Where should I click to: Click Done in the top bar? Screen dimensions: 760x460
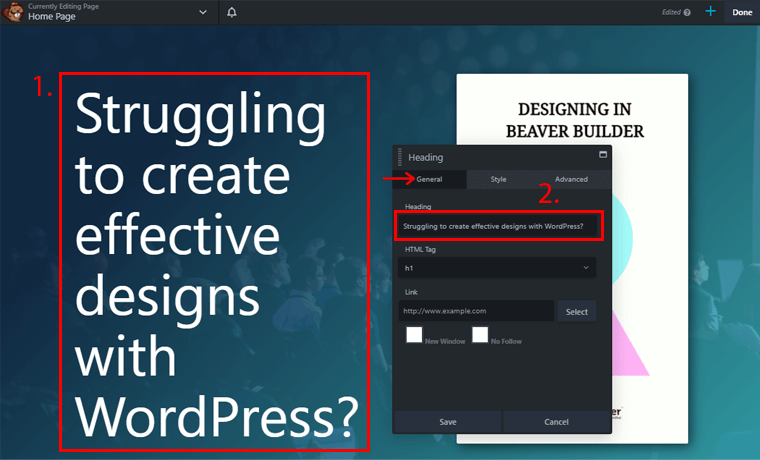tap(742, 13)
